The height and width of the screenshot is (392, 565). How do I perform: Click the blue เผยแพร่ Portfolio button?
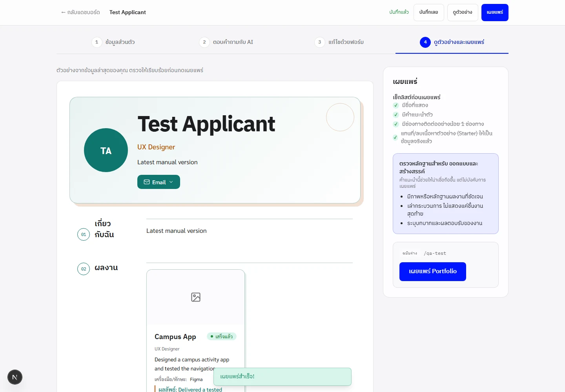[433, 271]
